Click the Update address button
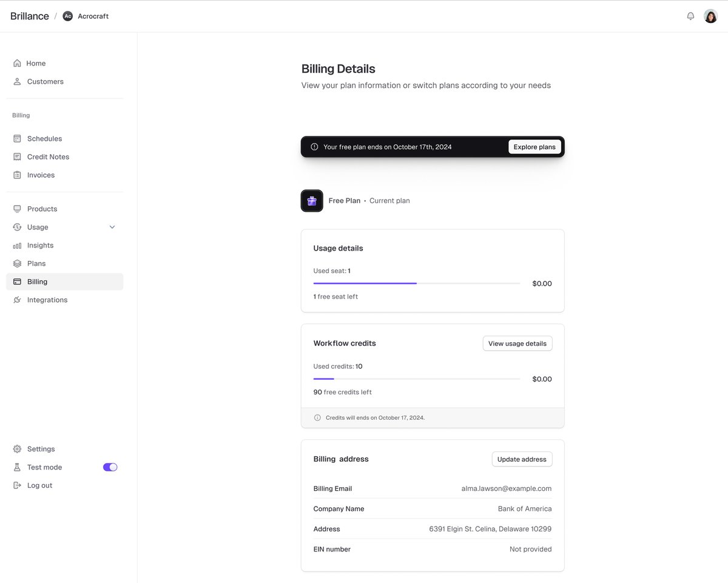The height and width of the screenshot is (583, 728). point(522,459)
